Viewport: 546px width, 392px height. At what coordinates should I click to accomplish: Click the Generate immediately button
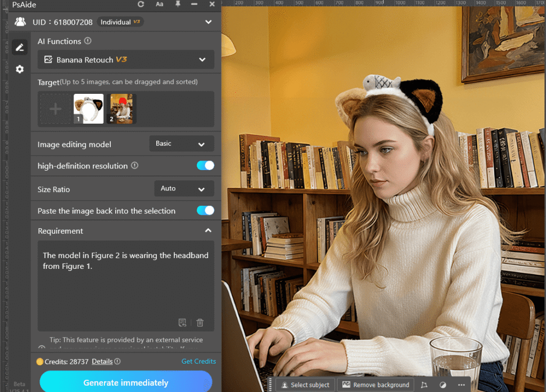[126, 382]
